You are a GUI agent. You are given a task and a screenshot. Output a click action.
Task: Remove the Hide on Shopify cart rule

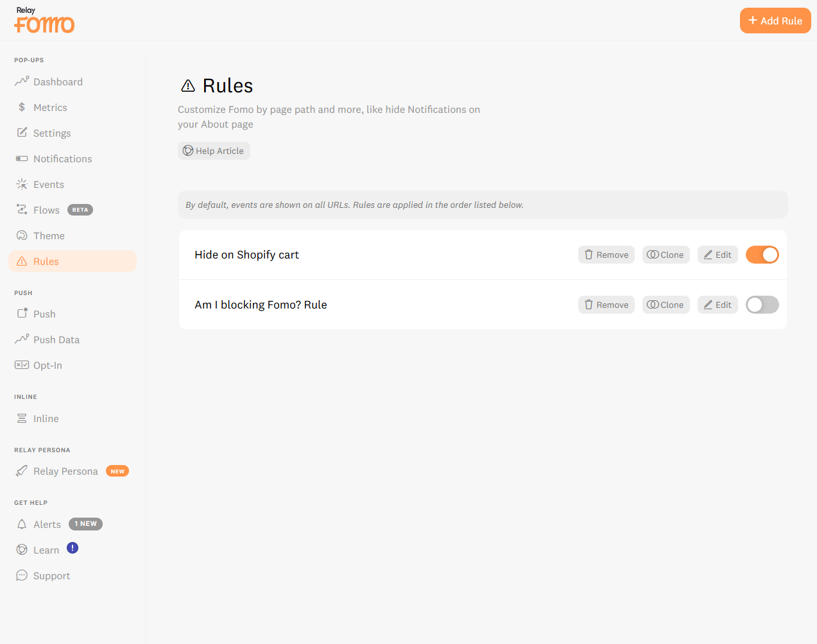(606, 255)
